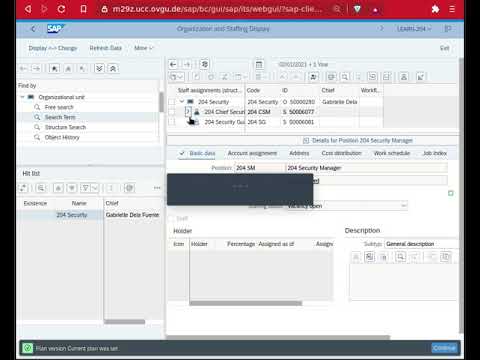Viewport: 480px width, 360px height.
Task: Open the Cost distribution tab
Action: [341, 153]
